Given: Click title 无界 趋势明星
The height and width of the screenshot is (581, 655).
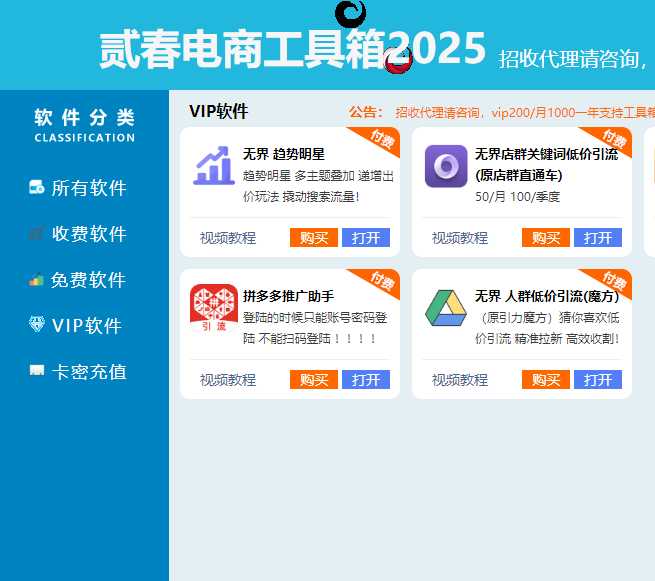Looking at the screenshot, I should [284, 154].
